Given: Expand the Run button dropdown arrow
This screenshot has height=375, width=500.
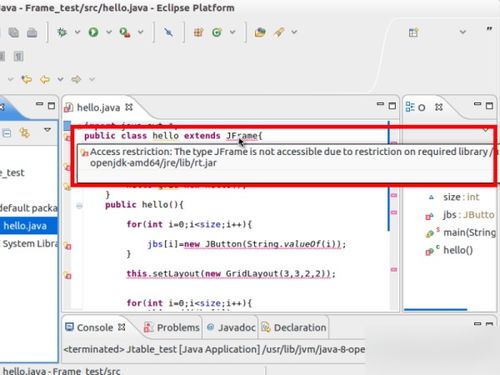Looking at the screenshot, I should (x=109, y=32).
